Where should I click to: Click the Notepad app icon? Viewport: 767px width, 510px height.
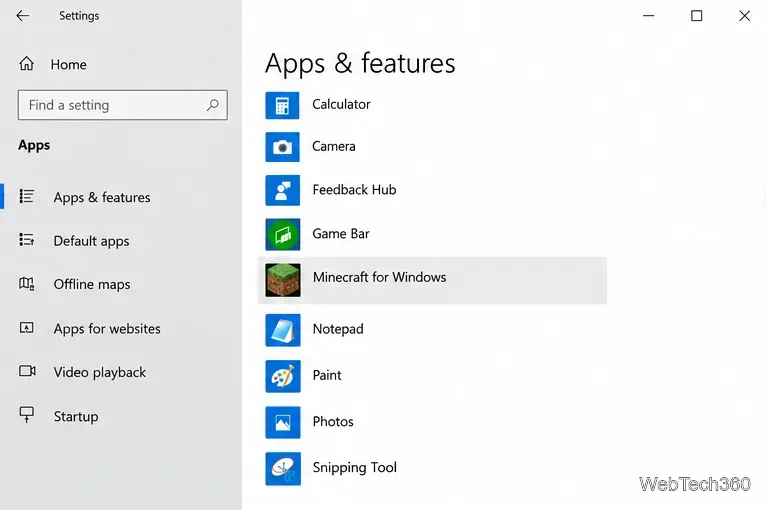[x=283, y=330]
